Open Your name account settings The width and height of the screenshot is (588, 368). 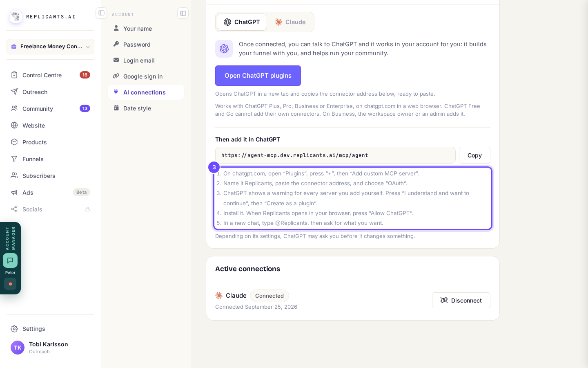click(146, 28)
